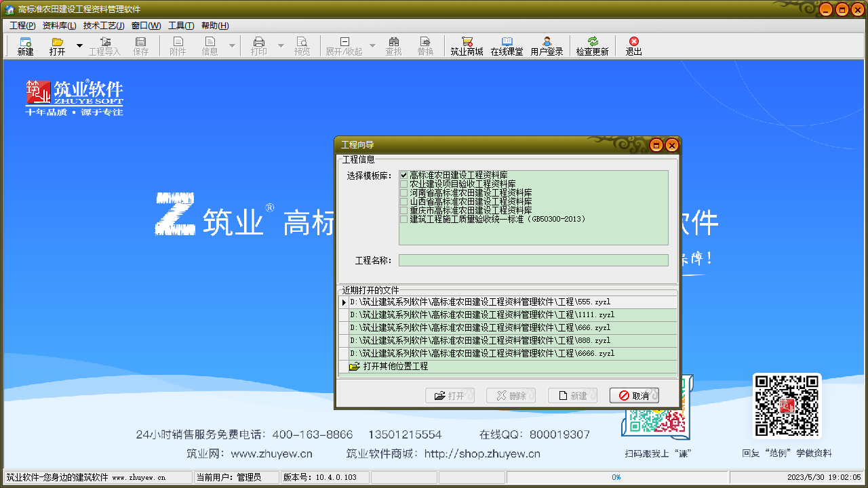Enable the 农业建设项目验收工程资料库 template

click(403, 182)
